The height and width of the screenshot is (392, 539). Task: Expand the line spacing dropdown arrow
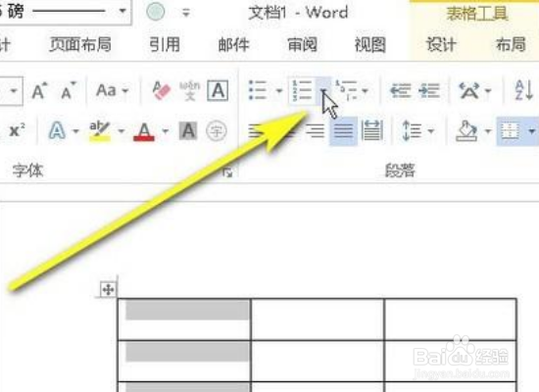coord(431,131)
